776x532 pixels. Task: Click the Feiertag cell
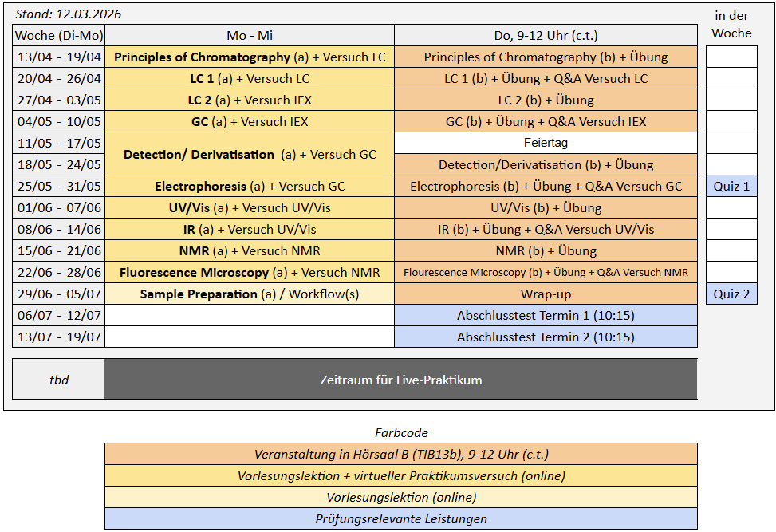pos(546,143)
